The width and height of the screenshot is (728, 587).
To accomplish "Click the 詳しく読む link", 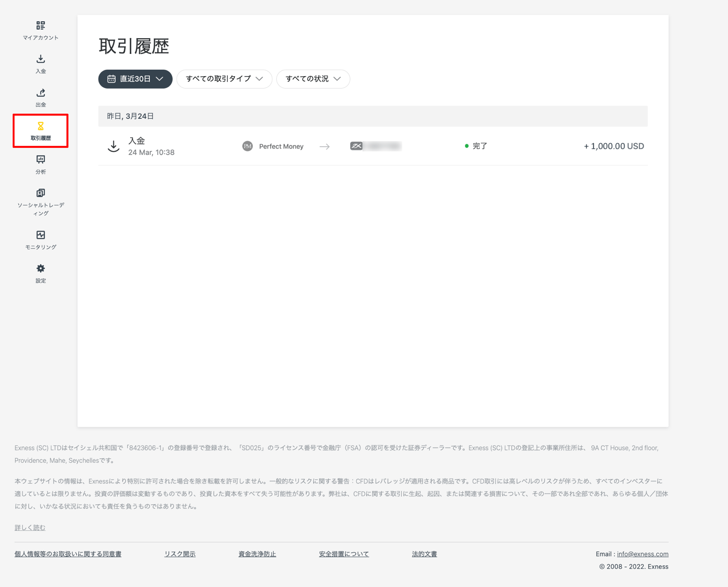I will coord(29,527).
